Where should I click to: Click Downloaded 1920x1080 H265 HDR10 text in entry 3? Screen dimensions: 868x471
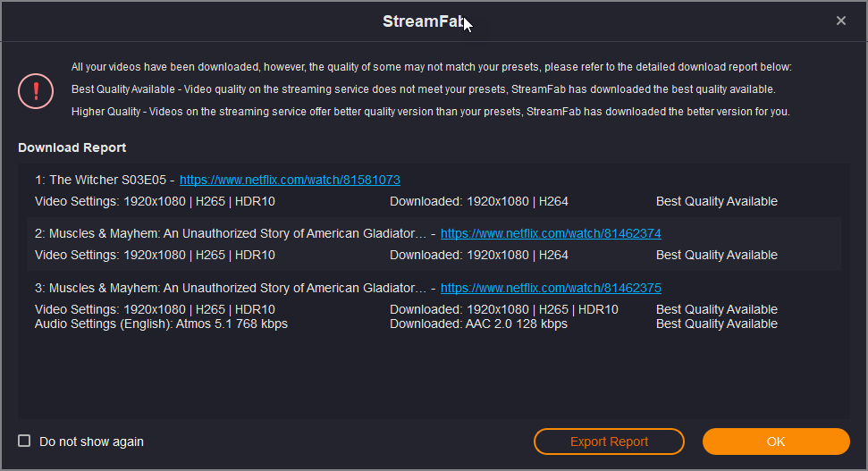point(503,309)
